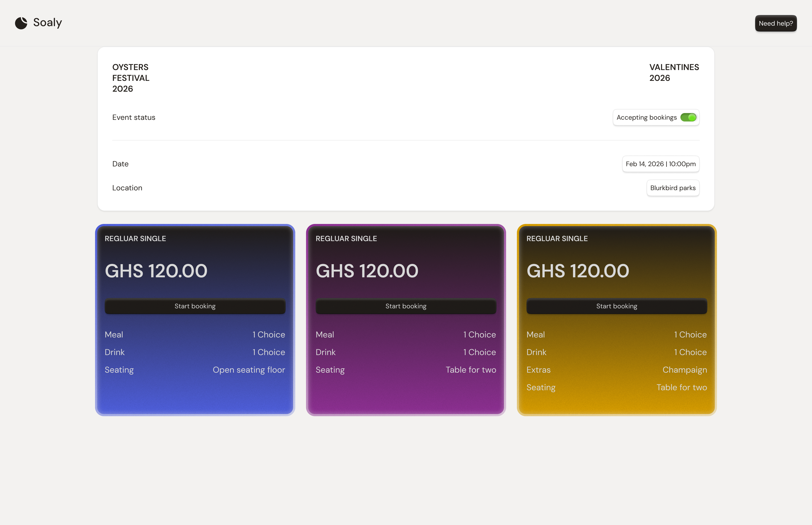Start booking on the gold card

point(617,306)
